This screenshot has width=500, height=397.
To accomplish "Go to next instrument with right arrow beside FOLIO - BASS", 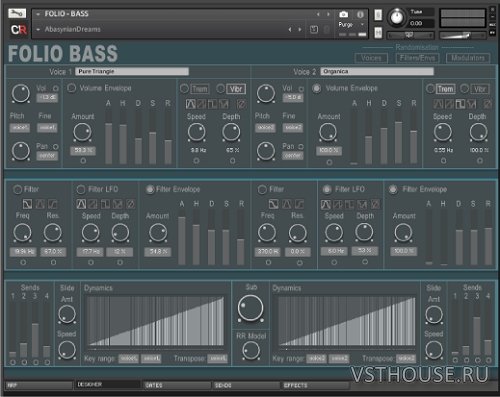I will coord(328,14).
